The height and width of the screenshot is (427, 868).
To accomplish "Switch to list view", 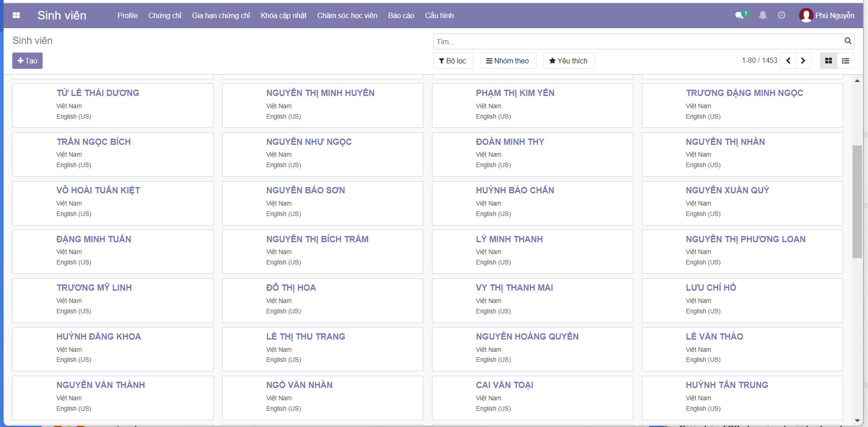I will tap(846, 61).
